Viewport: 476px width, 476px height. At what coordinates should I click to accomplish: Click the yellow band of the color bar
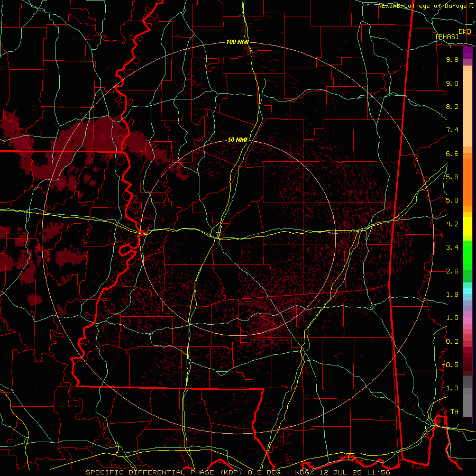467,226
